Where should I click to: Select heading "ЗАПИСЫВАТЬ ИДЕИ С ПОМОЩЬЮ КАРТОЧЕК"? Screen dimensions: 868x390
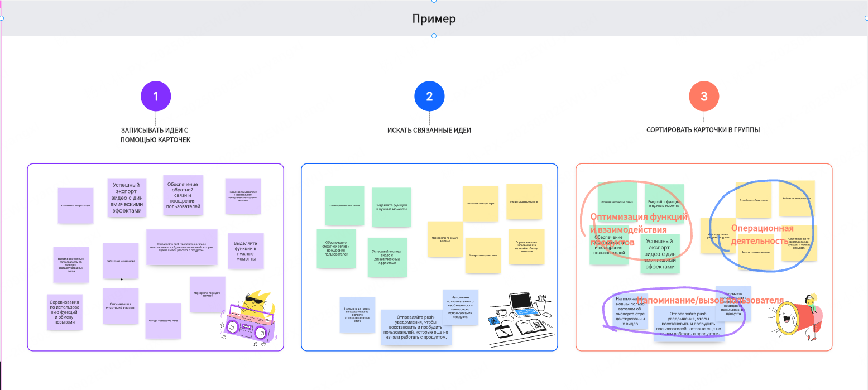pos(155,135)
